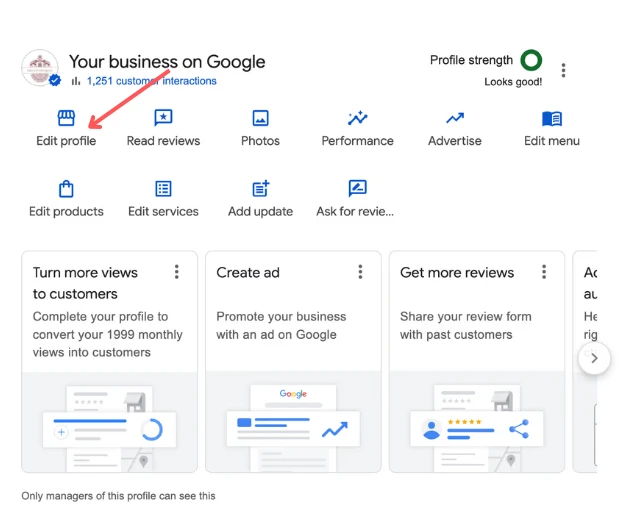Open the Photos image icon

click(x=260, y=118)
